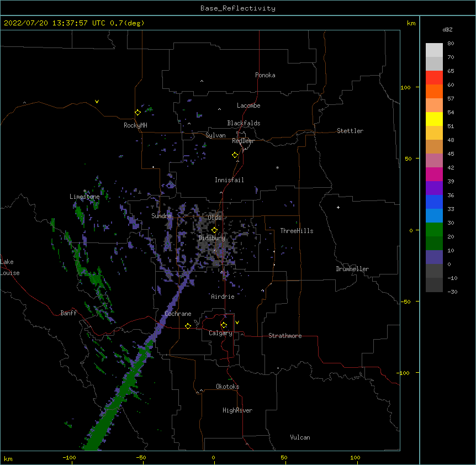Viewport: 476px width, 465px height.
Task: Click the white asterisk east of Innisfail
Action: (277, 167)
